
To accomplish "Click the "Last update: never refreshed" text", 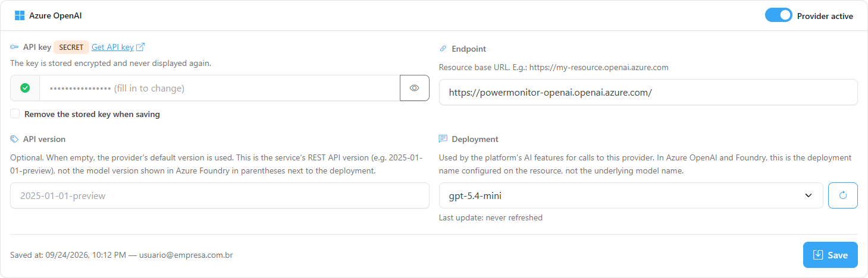I will coord(491,217).
